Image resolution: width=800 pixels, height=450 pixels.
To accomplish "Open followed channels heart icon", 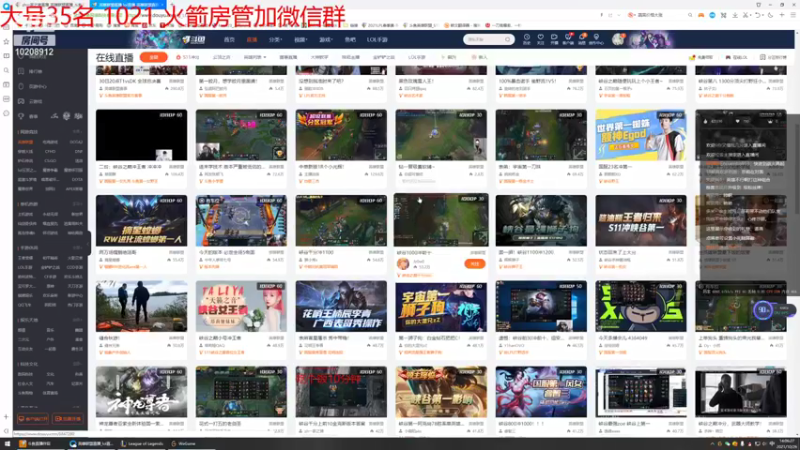I will [x=540, y=39].
